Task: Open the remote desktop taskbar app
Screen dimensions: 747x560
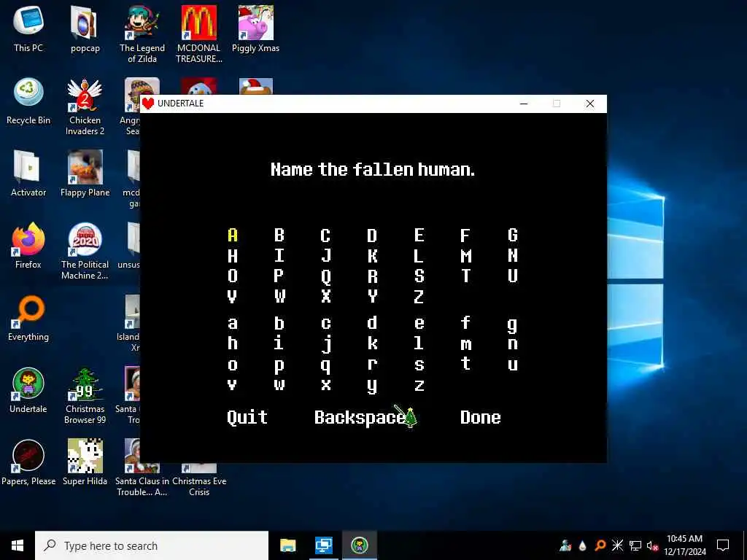Action: pos(323,545)
